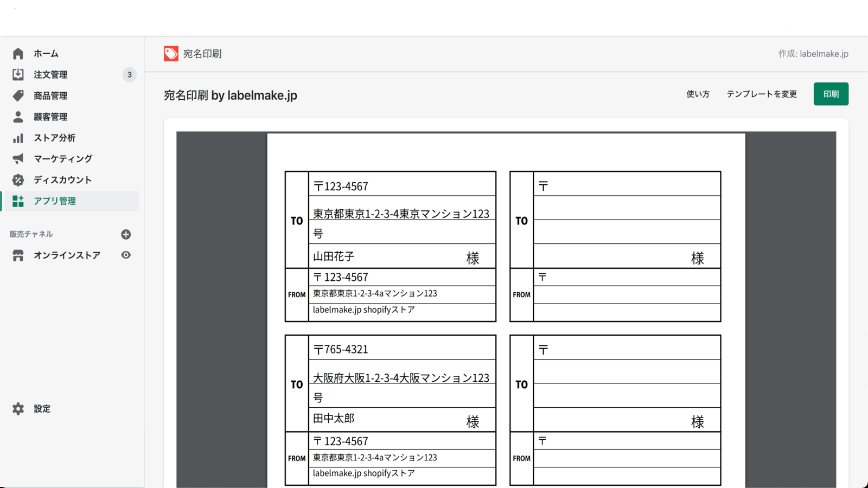
Task: Open the orders inbox icon
Action: coord(18,74)
